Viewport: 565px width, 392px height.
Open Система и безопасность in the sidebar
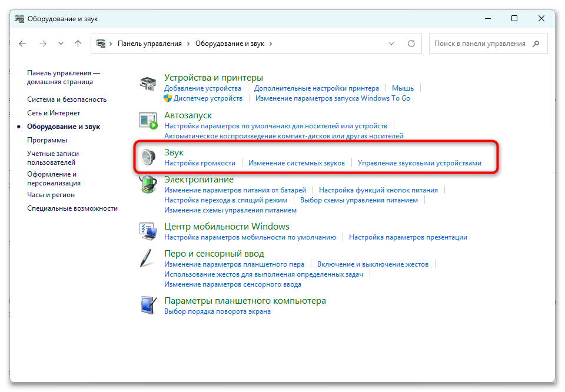67,99
